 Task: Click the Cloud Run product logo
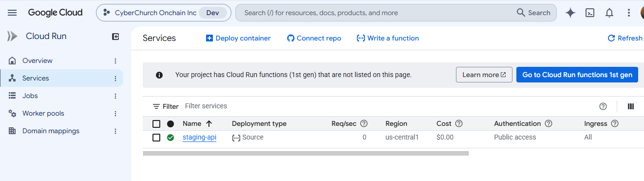[12, 36]
